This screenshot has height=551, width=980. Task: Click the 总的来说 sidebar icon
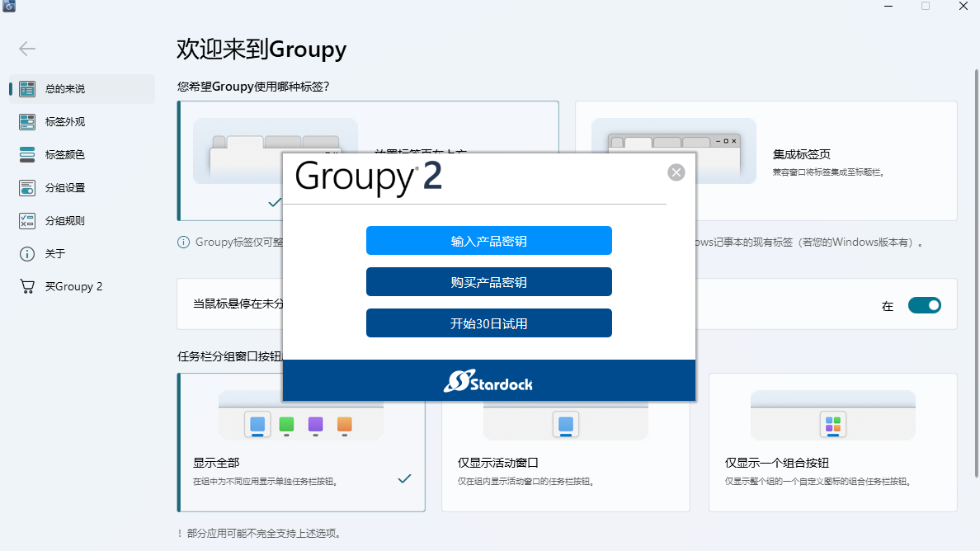pyautogui.click(x=26, y=88)
